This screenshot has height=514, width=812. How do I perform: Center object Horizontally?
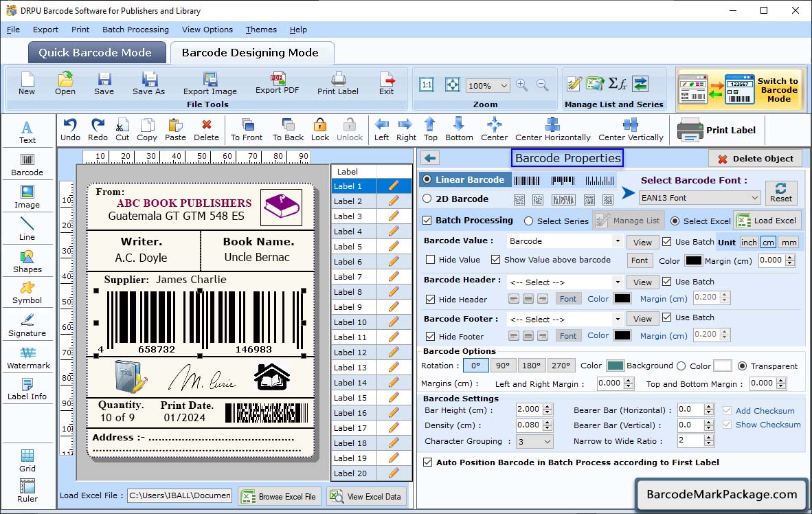(552, 130)
